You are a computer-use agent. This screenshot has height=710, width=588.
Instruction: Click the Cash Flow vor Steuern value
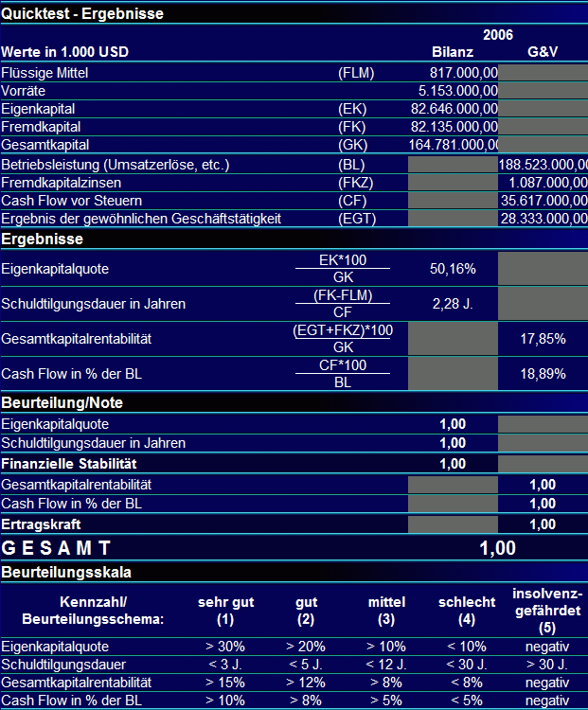coord(543,201)
